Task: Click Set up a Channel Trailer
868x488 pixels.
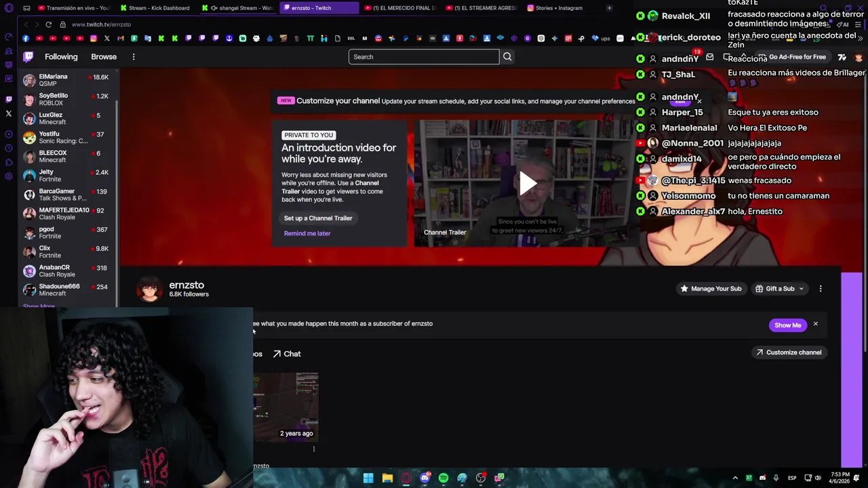Action: [318, 218]
